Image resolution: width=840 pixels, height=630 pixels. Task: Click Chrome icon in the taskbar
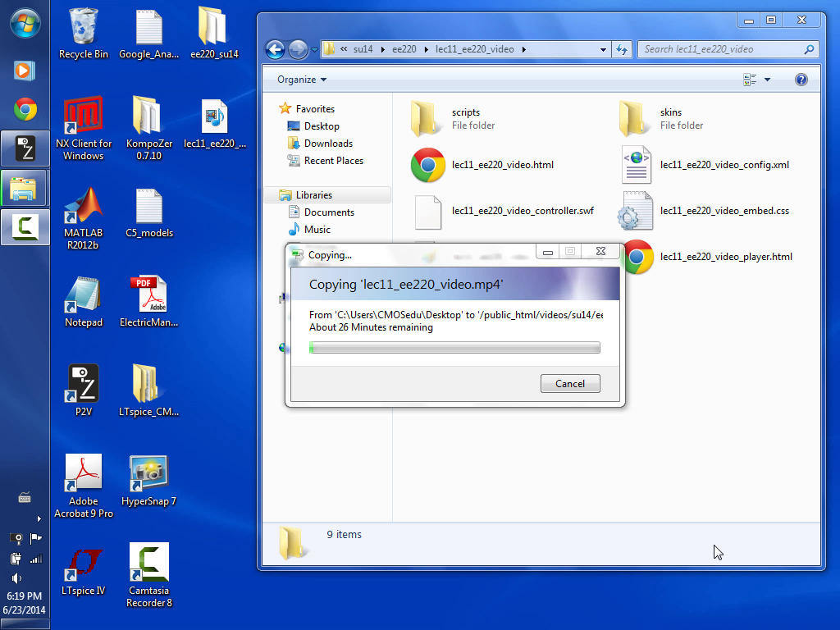(x=25, y=109)
